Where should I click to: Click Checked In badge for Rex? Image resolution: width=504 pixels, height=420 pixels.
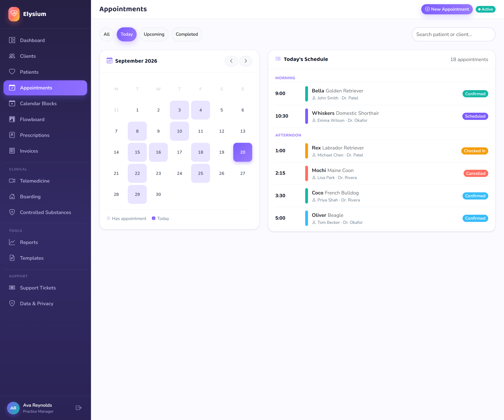click(474, 151)
